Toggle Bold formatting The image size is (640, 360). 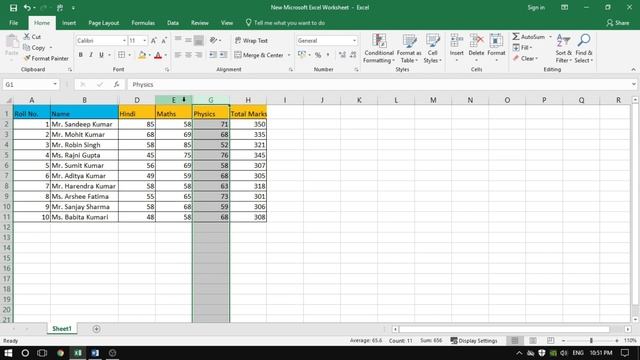pos(80,55)
